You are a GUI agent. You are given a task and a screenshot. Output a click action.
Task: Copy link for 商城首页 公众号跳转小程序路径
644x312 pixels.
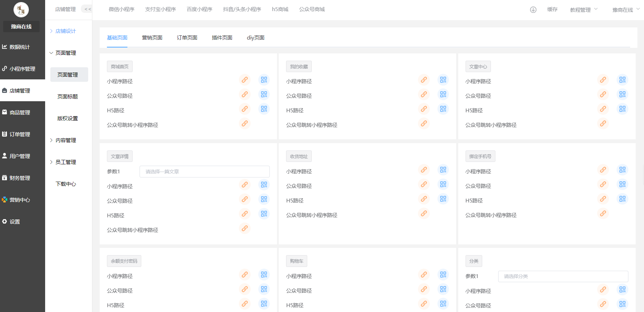(x=245, y=123)
